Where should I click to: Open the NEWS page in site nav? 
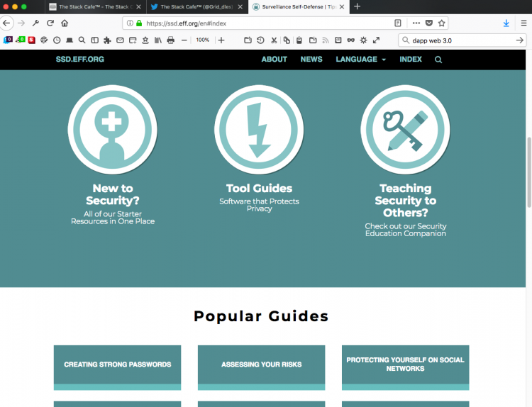pos(311,60)
